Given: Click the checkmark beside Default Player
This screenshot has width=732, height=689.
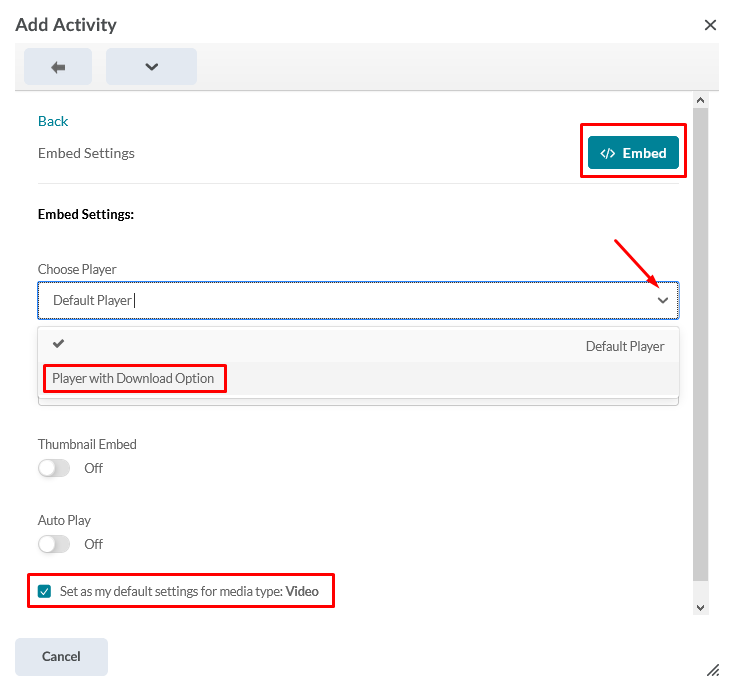Looking at the screenshot, I should click(x=59, y=344).
